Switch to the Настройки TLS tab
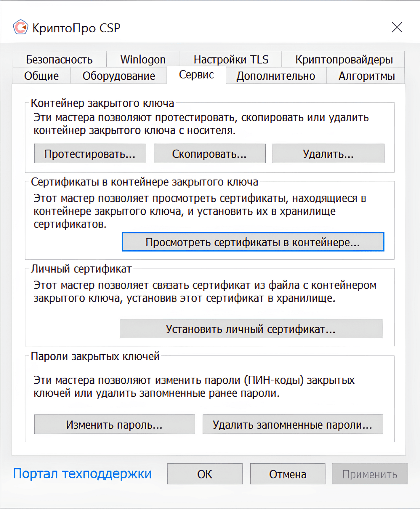This screenshot has width=420, height=509. (231, 59)
